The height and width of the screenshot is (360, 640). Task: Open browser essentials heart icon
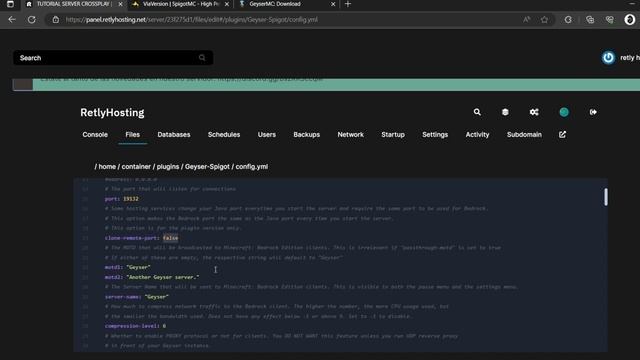(610, 20)
